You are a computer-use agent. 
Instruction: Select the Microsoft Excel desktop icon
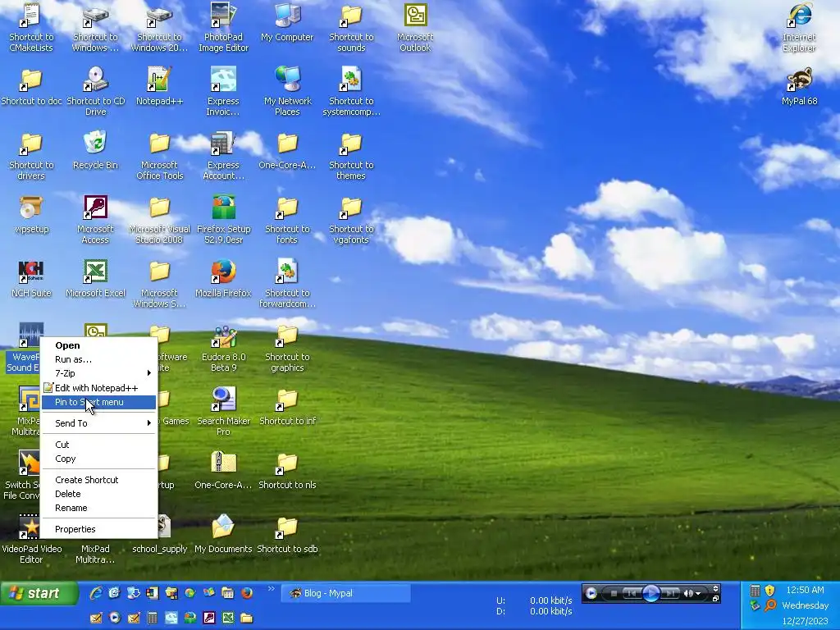95,277
